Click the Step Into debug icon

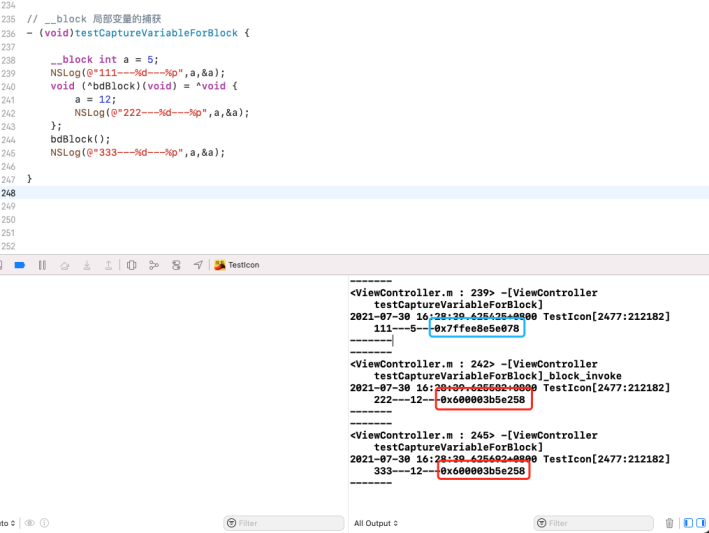point(87,265)
